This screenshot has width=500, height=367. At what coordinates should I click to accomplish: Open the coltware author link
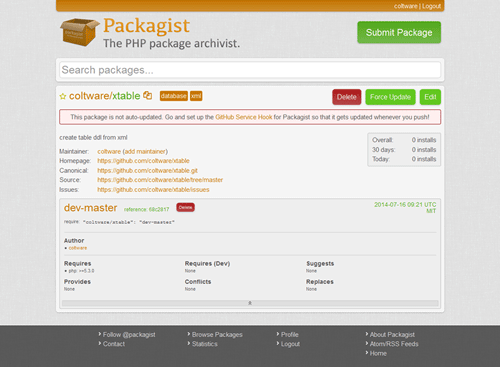click(x=78, y=248)
